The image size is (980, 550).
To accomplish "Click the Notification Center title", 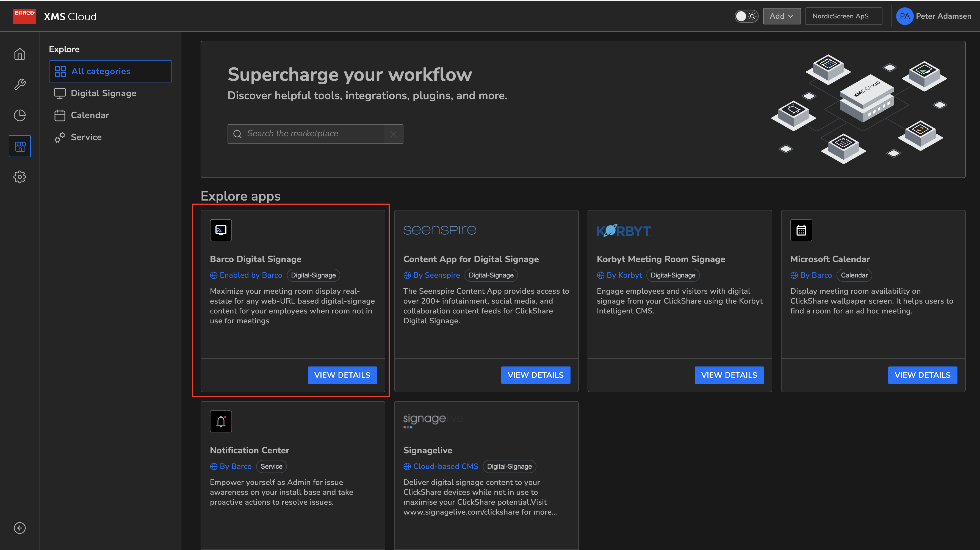I will [x=250, y=450].
